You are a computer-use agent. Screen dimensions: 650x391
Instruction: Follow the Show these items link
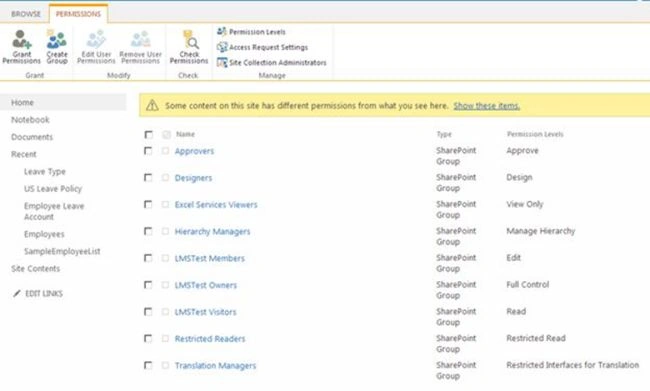click(486, 106)
